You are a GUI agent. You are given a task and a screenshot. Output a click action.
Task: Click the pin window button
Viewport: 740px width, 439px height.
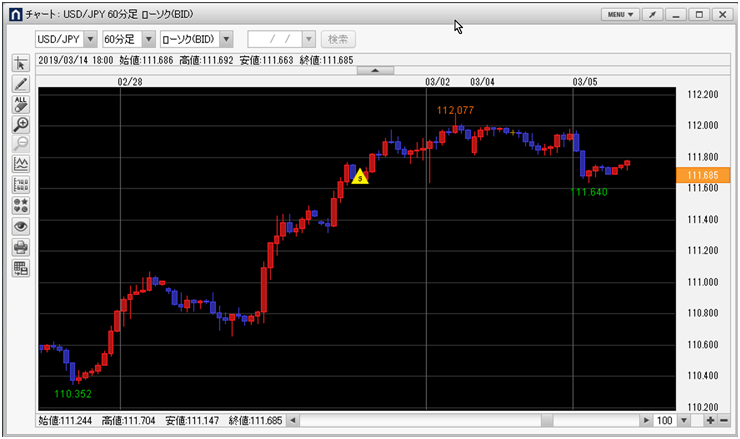(652, 15)
